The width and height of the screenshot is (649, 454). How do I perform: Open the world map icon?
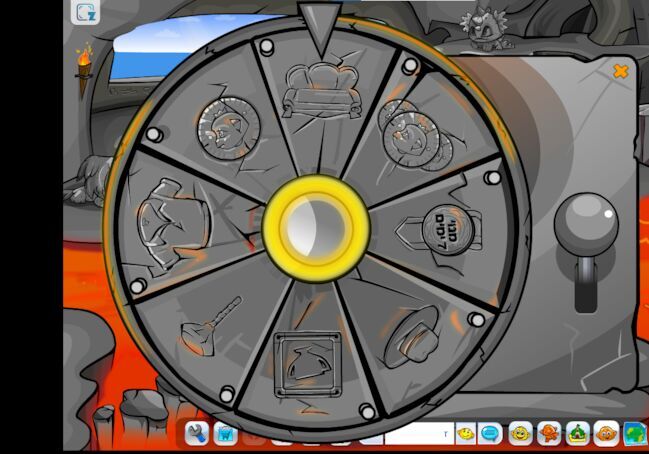pyautogui.click(x=635, y=433)
